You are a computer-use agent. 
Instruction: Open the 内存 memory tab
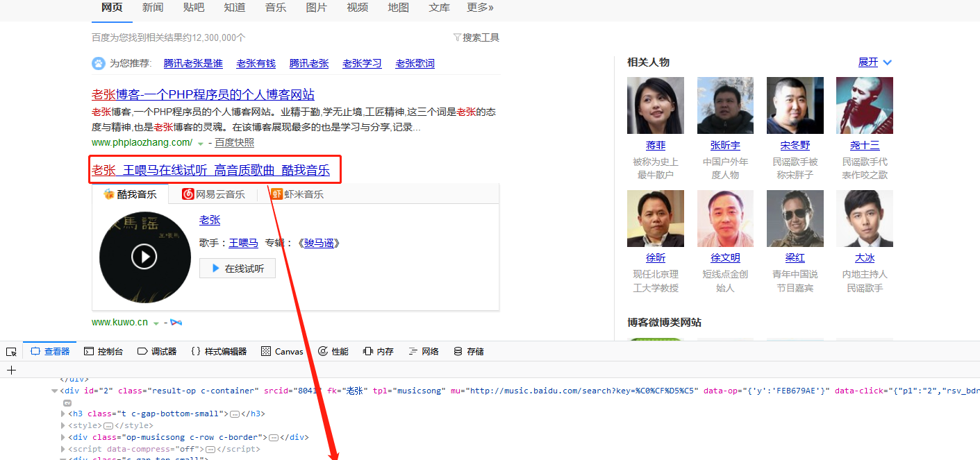[x=379, y=352]
